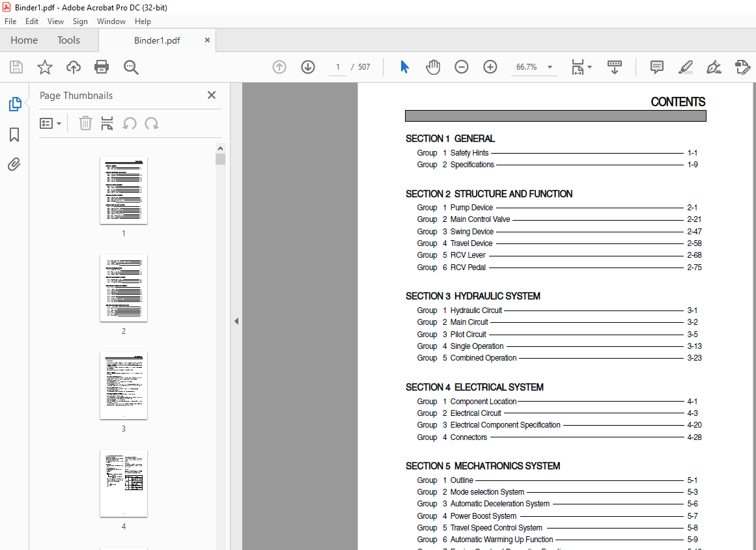Click the 'Component Location' contents entry
The image size is (756, 550).
pos(483,401)
